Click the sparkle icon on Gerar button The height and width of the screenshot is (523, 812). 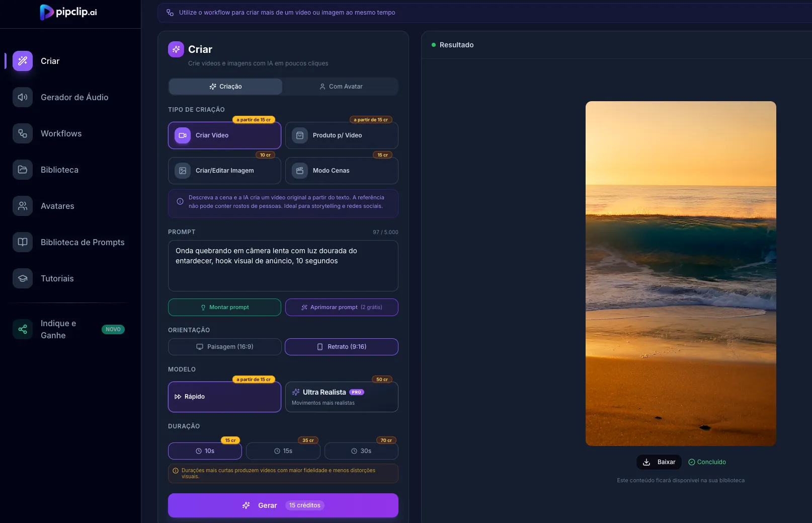pos(246,505)
